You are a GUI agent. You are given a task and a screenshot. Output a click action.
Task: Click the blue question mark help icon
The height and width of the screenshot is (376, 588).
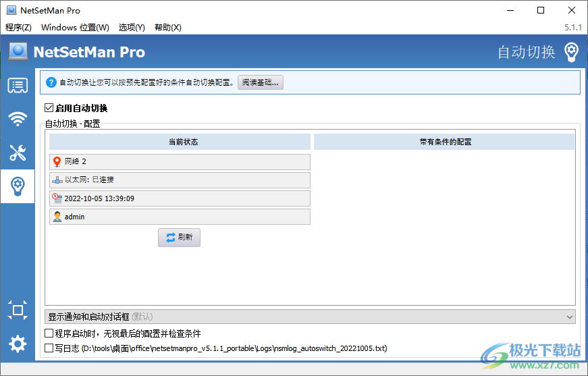tap(51, 82)
